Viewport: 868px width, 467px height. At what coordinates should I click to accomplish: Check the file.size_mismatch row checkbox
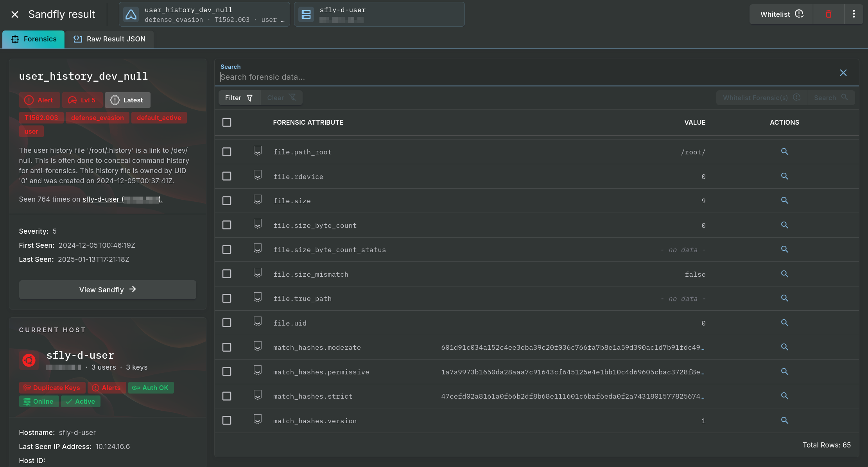point(227,274)
